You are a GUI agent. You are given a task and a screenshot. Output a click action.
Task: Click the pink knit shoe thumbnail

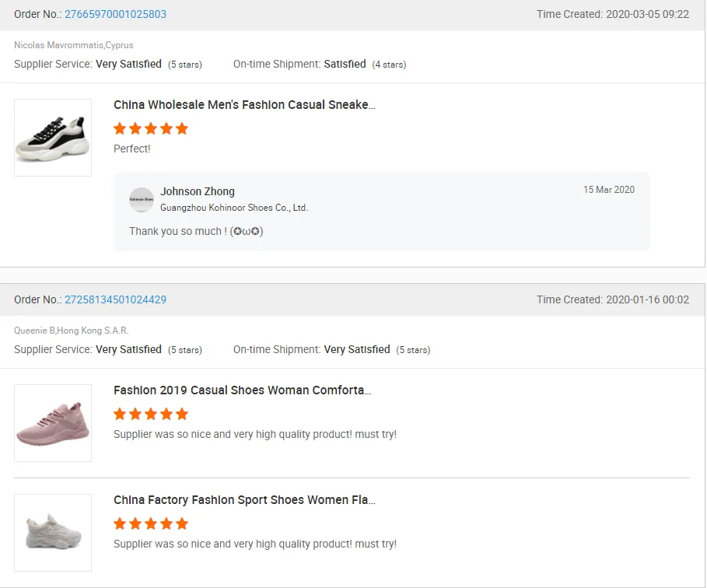point(53,423)
